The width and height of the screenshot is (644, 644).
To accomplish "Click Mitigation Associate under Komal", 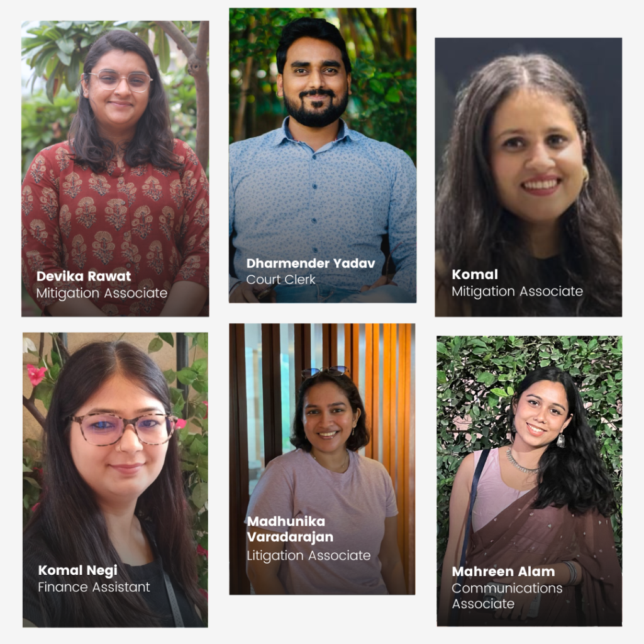I will pyautogui.click(x=517, y=291).
